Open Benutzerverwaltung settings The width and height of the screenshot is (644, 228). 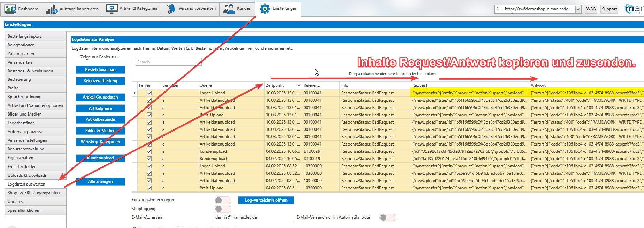point(36,149)
